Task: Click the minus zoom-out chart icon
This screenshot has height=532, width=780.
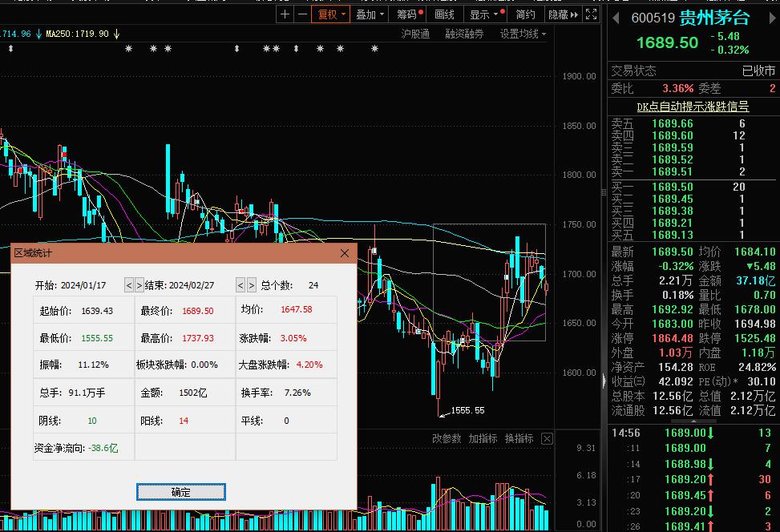Action: point(302,14)
